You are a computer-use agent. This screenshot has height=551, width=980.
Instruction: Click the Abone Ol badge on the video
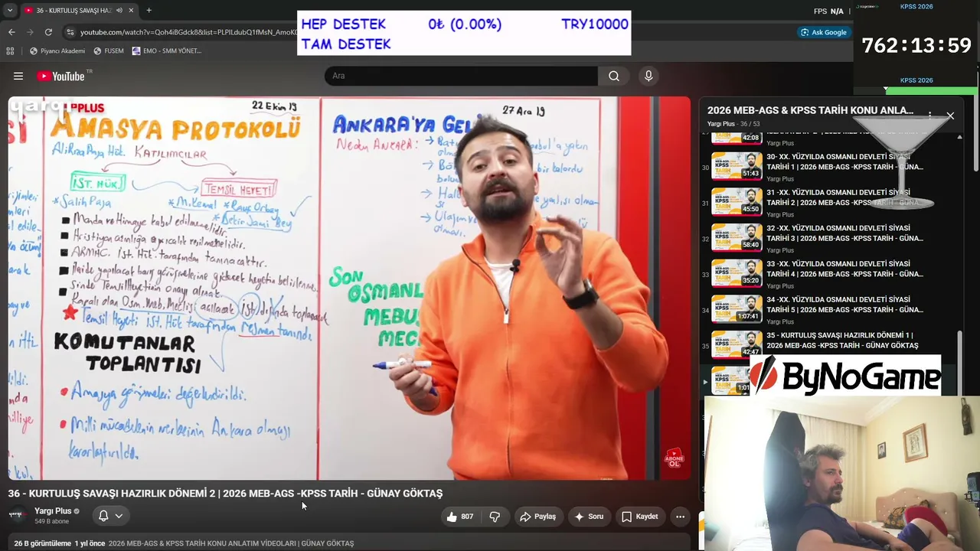tap(674, 458)
